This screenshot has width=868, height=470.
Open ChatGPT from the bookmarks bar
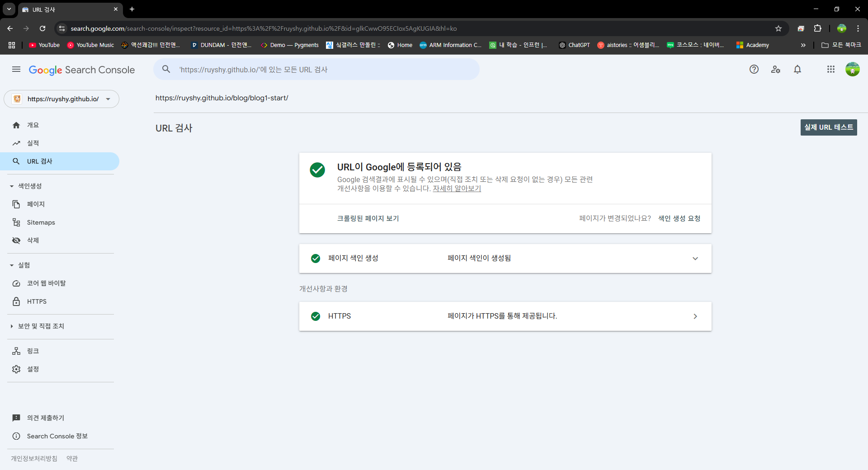(575, 45)
